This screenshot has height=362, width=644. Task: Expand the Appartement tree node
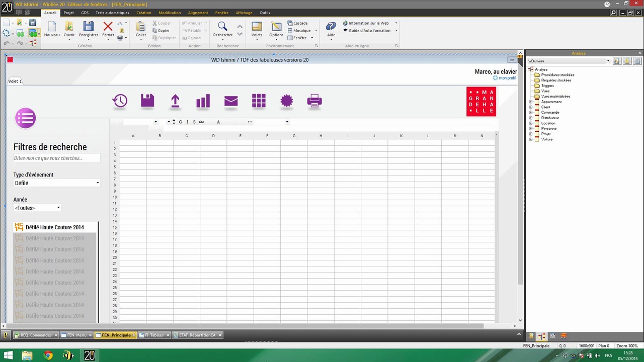click(x=531, y=102)
